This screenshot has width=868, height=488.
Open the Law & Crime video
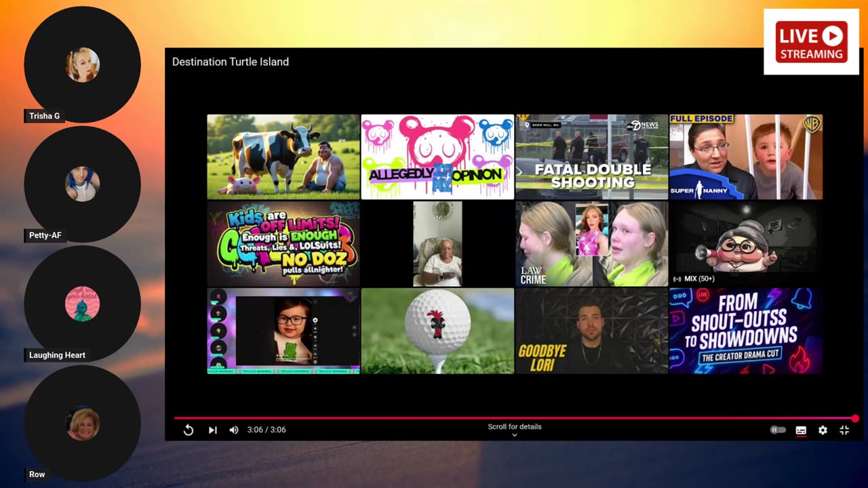point(591,244)
